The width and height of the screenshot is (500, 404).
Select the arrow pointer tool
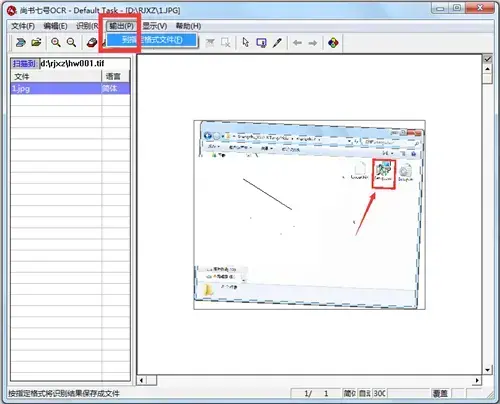point(246,43)
